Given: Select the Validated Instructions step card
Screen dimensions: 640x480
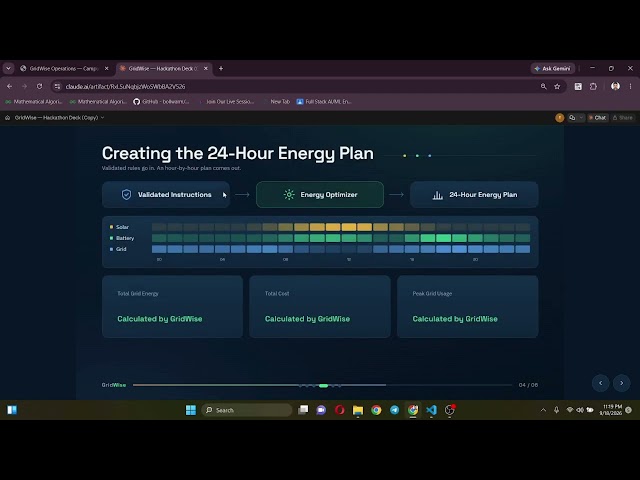Looking at the screenshot, I should click(166, 195).
